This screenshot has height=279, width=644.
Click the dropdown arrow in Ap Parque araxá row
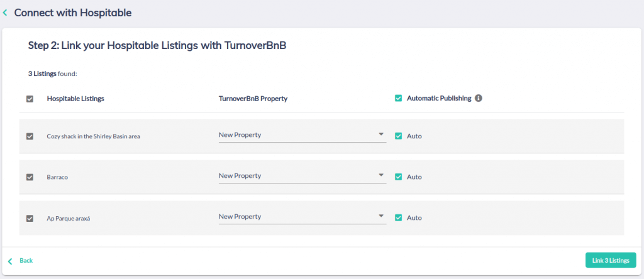pyautogui.click(x=380, y=216)
